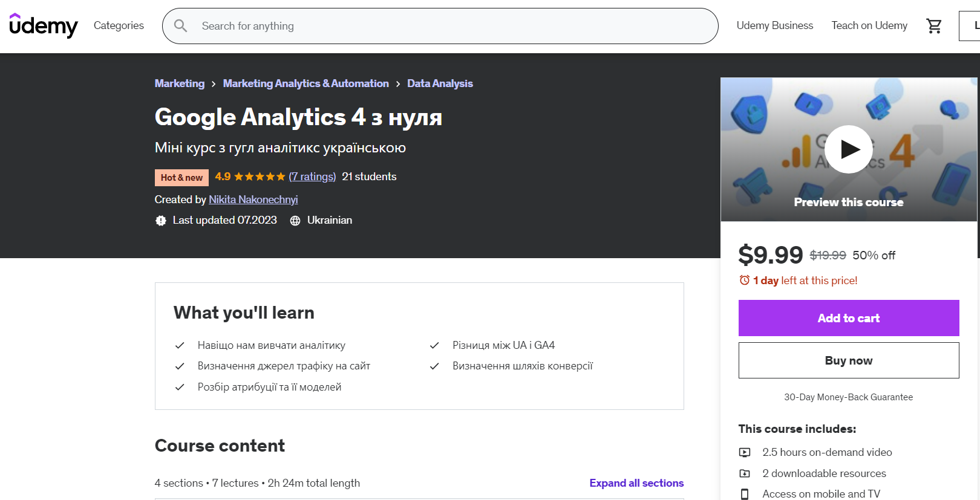
Task: Click the 4 sections 7 lectures summary
Action: click(257, 483)
